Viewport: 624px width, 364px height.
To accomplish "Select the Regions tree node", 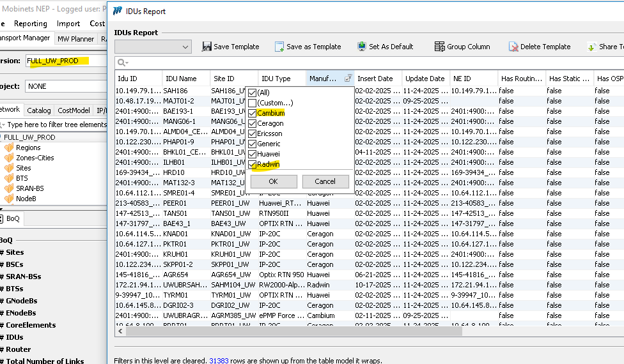I will [x=28, y=148].
